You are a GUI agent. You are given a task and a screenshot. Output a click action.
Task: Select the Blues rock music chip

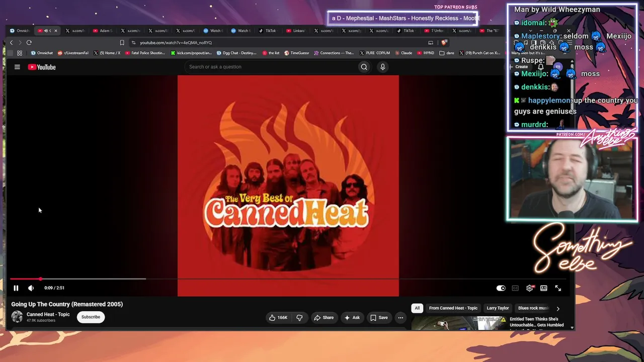pyautogui.click(x=533, y=308)
